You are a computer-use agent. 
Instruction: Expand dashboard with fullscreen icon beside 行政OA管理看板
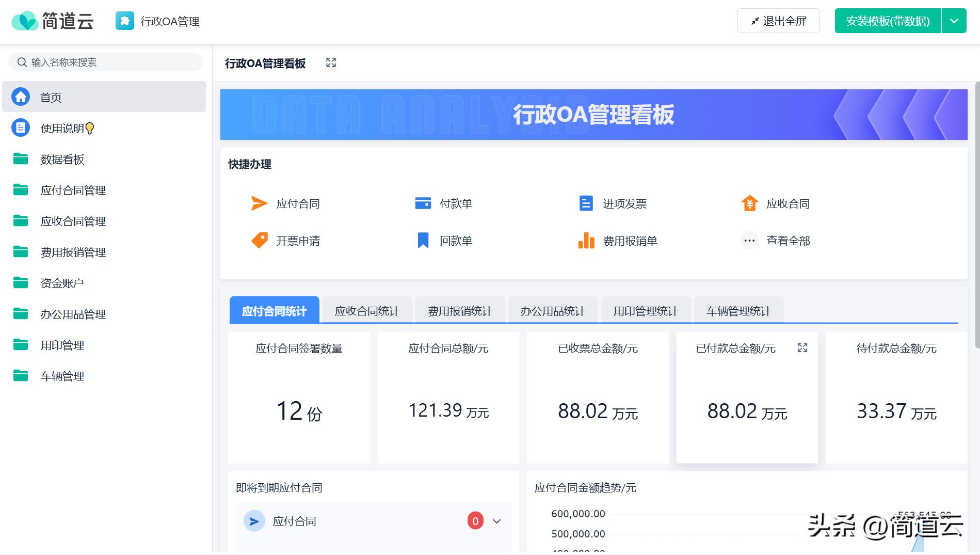click(x=331, y=63)
